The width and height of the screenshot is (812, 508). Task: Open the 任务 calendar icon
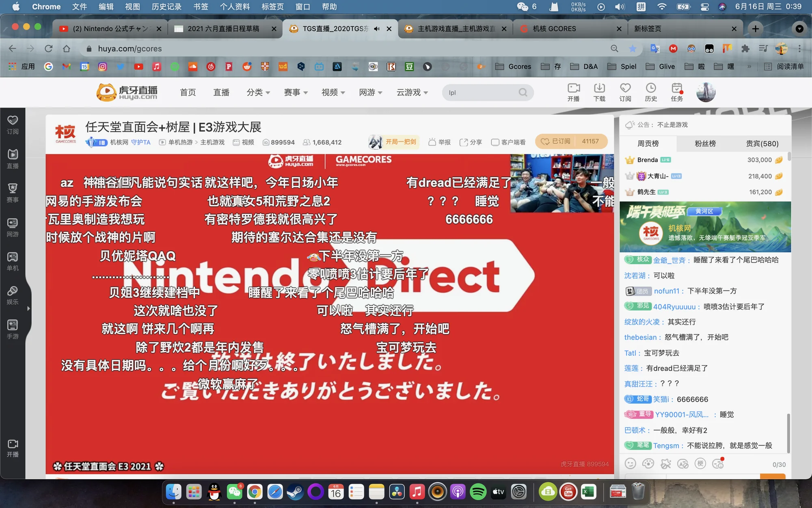[677, 92]
